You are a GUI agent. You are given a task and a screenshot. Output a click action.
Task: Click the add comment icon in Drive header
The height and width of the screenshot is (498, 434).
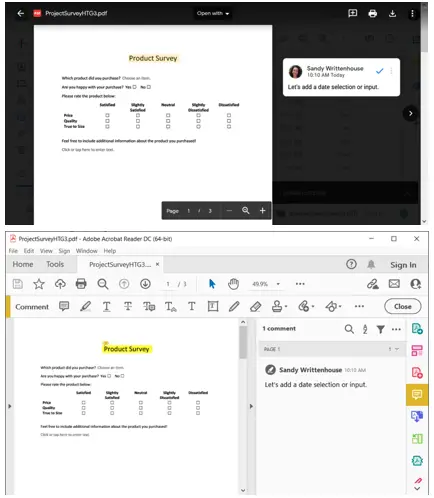point(352,13)
